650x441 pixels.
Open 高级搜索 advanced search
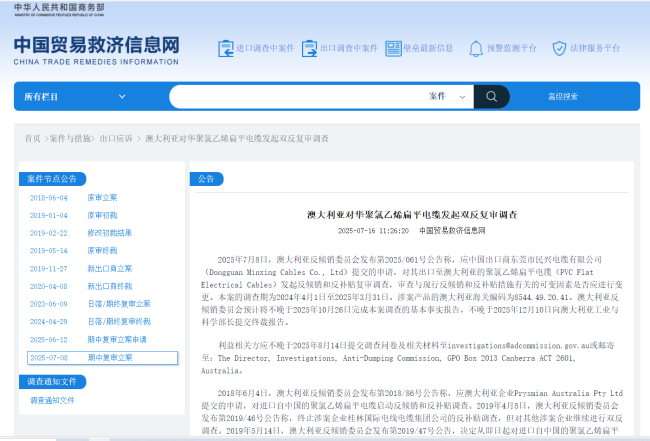[563, 97]
